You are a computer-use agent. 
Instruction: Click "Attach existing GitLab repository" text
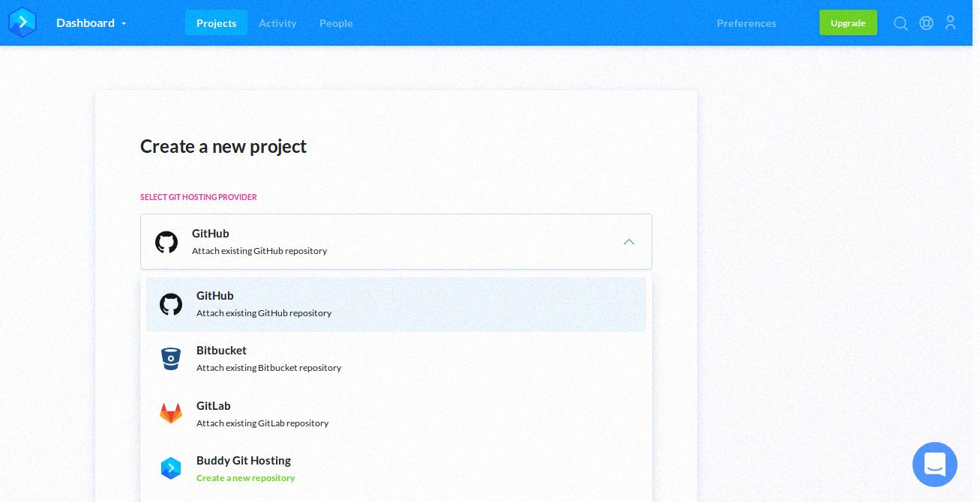(262, 423)
